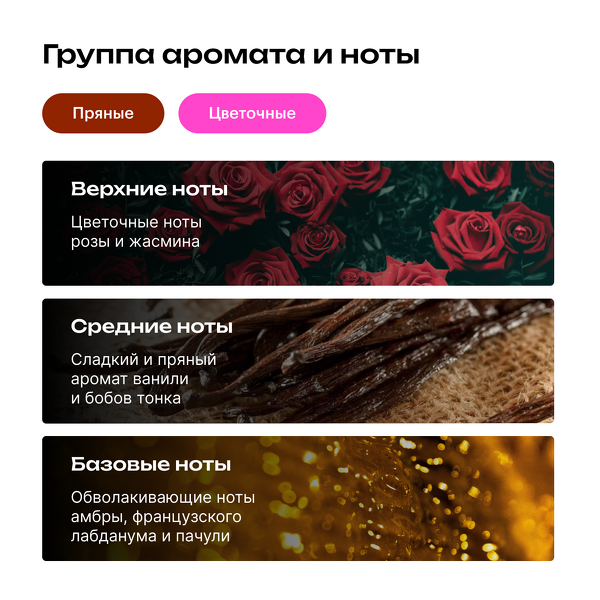This screenshot has width=600, height=600.
Task: Open the Верхние ноты card
Action: click(298, 223)
